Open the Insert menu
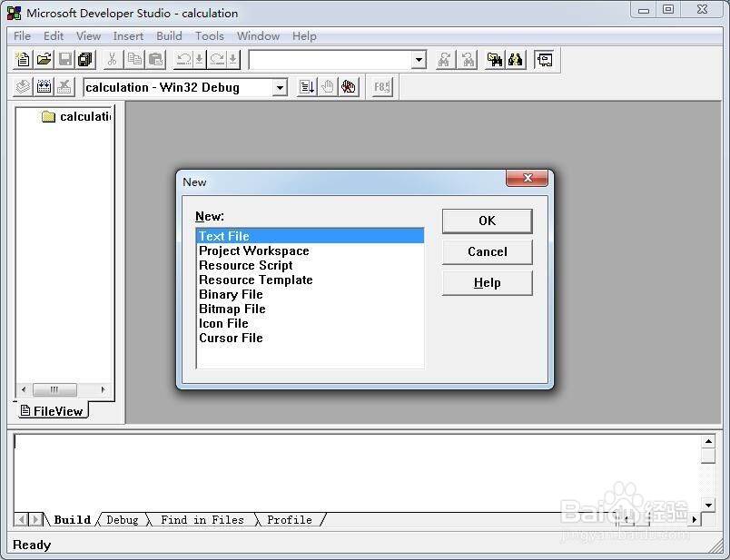730x560 pixels. tap(128, 35)
